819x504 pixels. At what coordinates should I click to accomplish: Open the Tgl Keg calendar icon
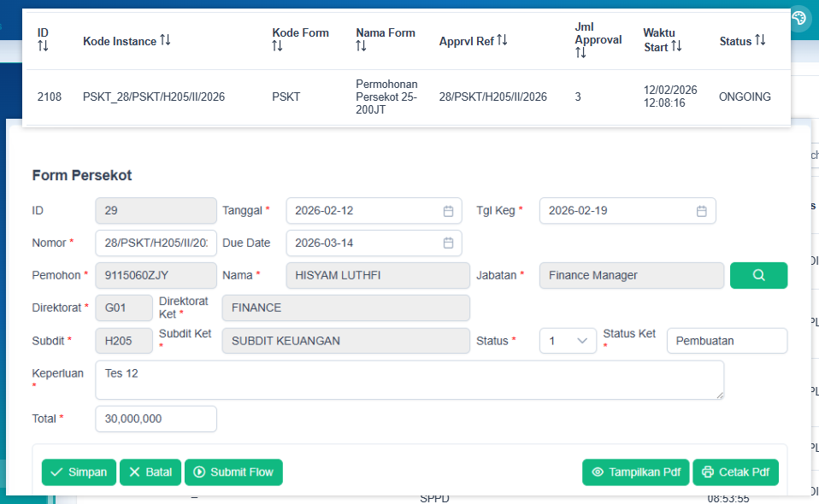[x=701, y=211]
